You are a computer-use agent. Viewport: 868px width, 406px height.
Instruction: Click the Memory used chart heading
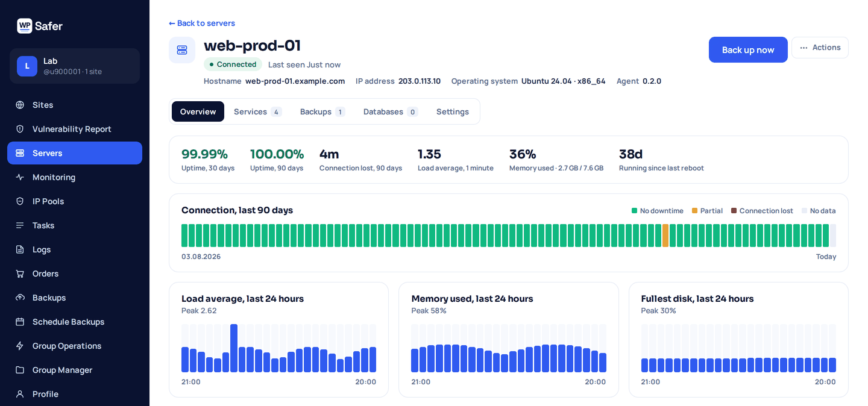click(x=472, y=299)
